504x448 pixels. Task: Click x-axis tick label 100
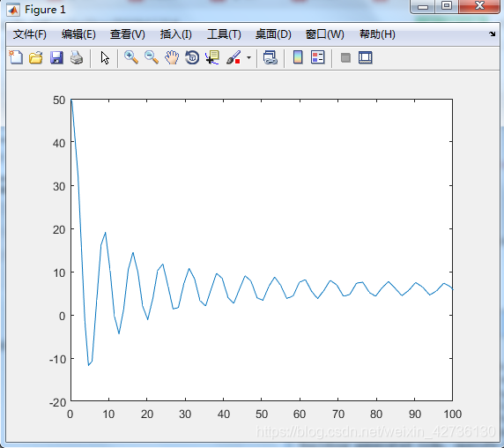[453, 414]
